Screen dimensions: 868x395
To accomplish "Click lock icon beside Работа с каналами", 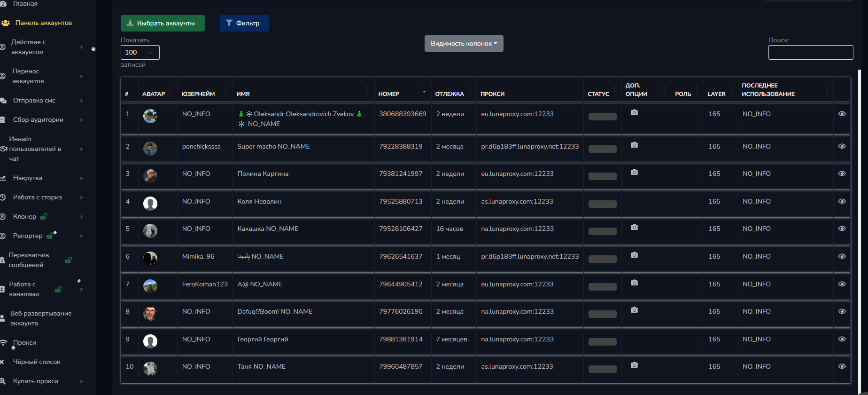I will click(58, 289).
